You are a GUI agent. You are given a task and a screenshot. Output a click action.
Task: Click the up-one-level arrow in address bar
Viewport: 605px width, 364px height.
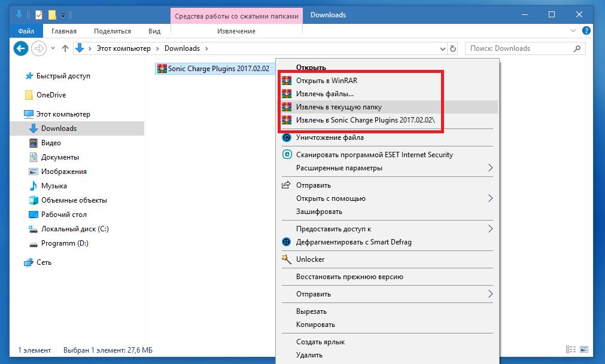click(x=65, y=48)
